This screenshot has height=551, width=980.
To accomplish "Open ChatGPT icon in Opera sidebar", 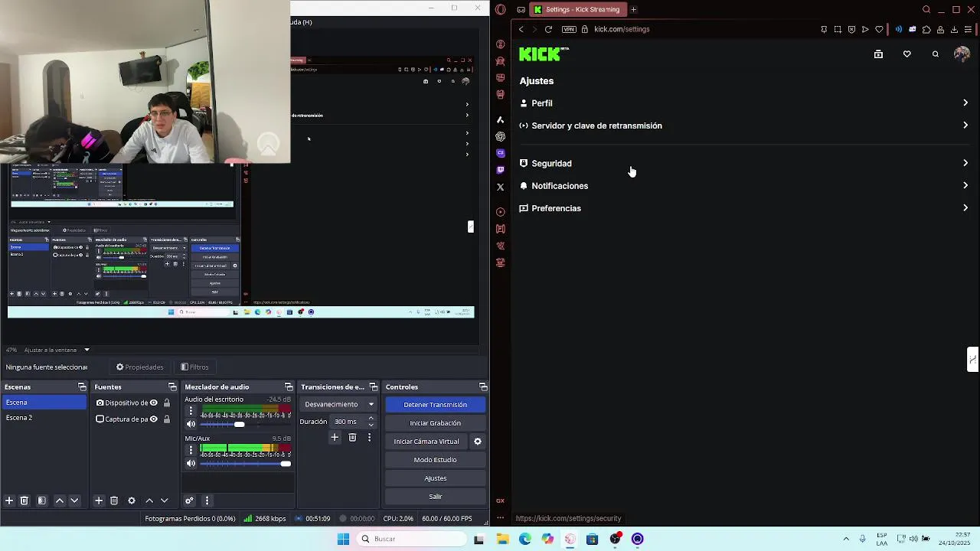I will pyautogui.click(x=501, y=136).
